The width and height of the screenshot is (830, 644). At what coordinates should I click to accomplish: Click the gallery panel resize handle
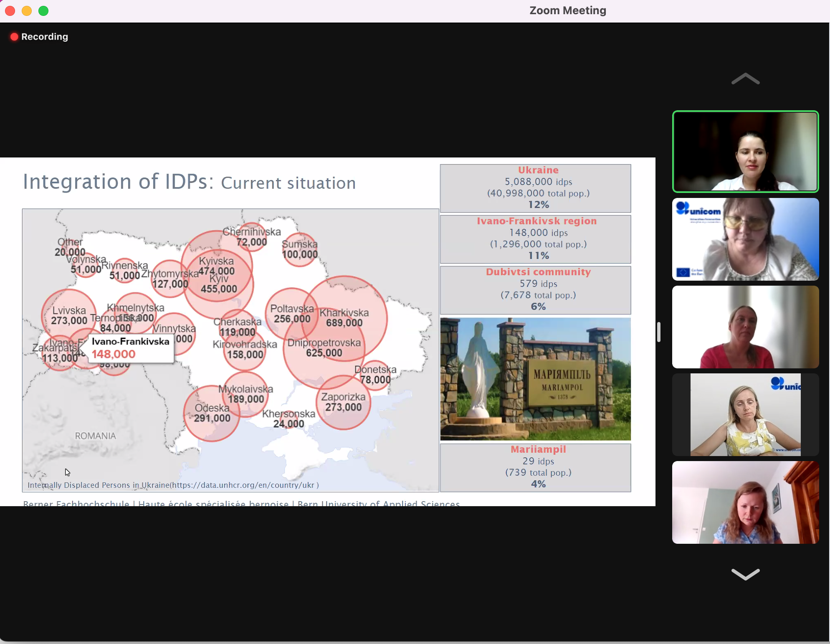658,332
